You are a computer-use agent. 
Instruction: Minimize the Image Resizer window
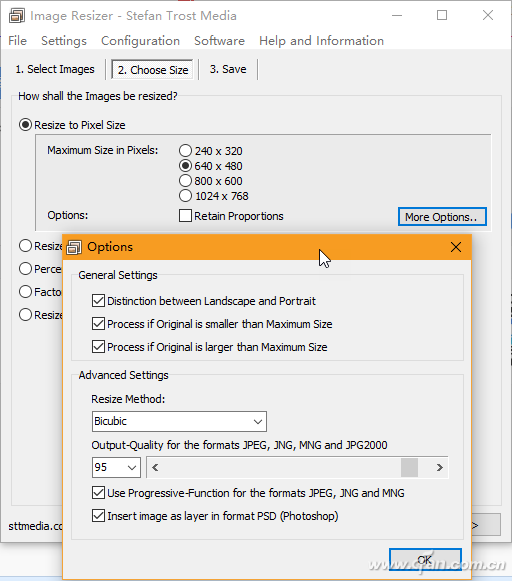(x=397, y=16)
